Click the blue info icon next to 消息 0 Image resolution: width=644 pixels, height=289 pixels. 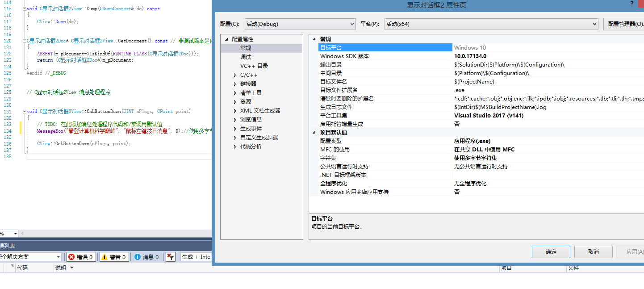138,256
